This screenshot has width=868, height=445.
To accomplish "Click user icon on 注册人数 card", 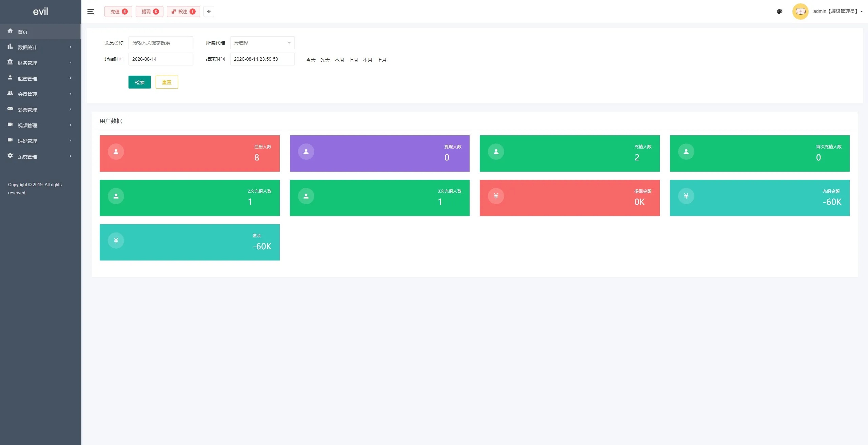I will coord(116,152).
